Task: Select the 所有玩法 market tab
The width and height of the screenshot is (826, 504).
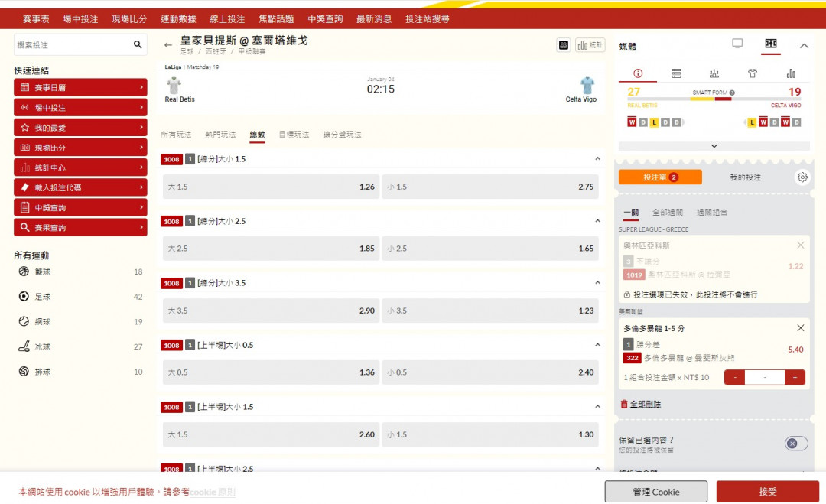Action: pos(176,135)
